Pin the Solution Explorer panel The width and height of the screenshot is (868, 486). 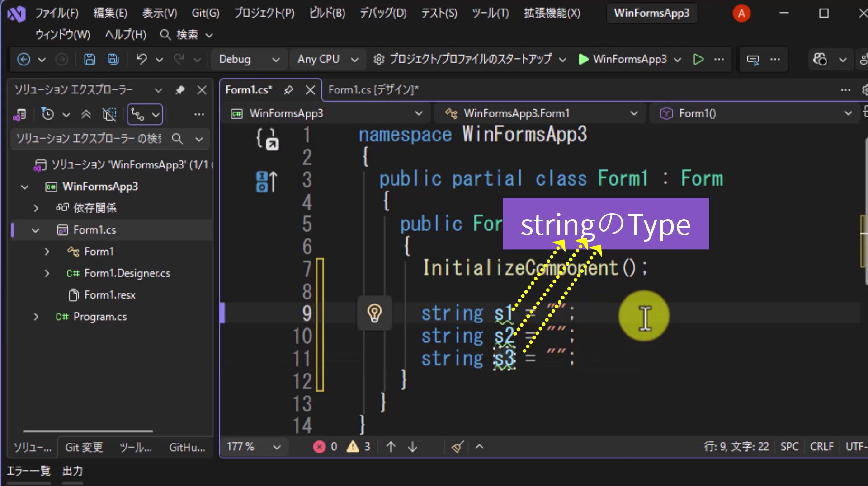pyautogui.click(x=180, y=90)
